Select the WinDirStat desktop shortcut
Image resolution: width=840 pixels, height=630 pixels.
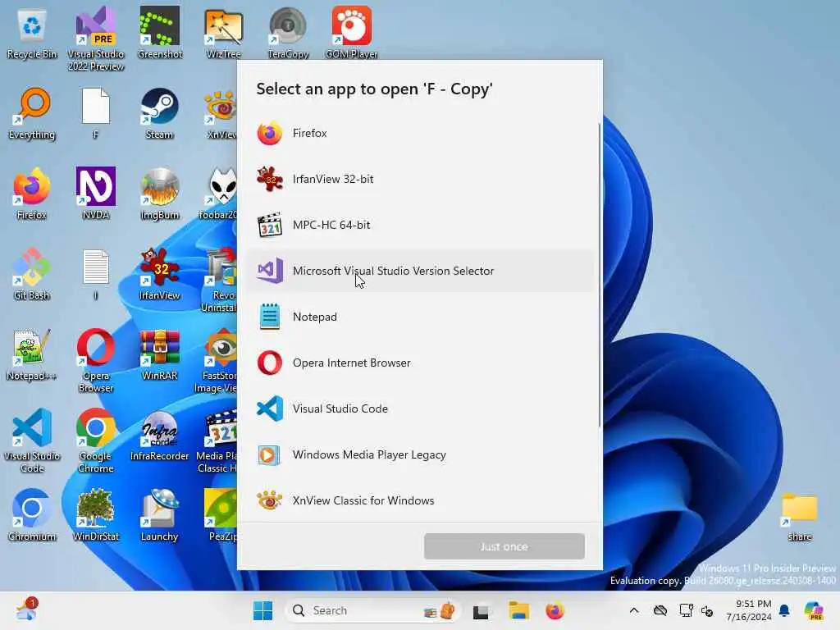96,515
